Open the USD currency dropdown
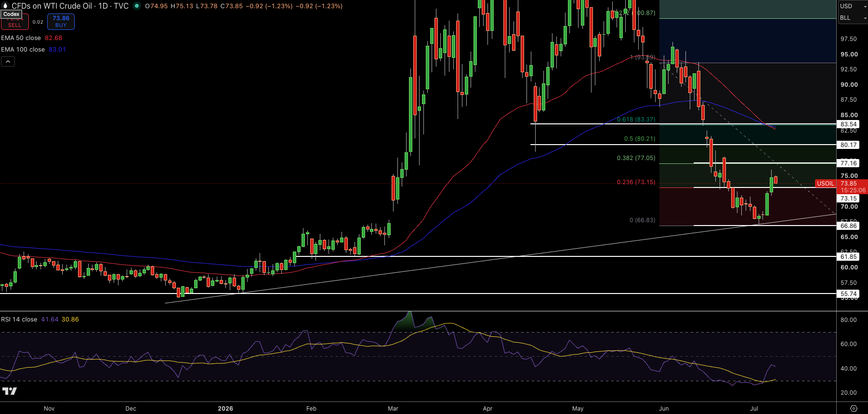Screen dimensions: 868x414 853,6
